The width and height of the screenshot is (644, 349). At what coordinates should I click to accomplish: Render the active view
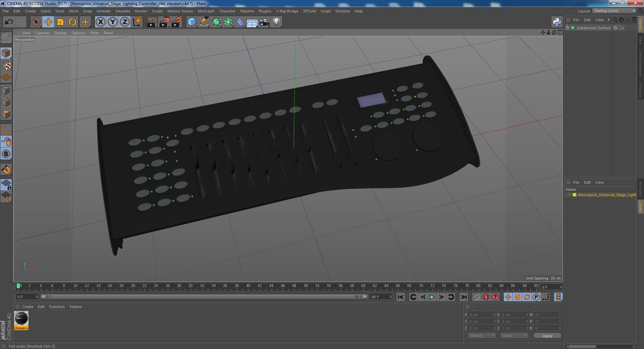point(152,22)
